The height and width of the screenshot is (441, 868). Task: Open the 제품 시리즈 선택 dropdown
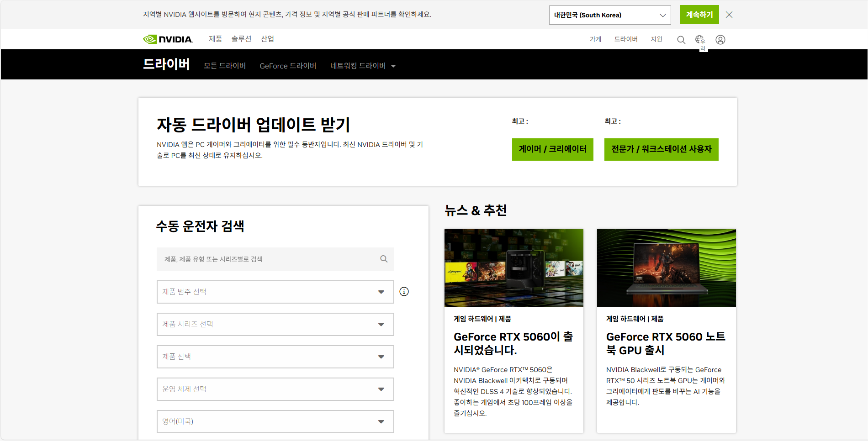[275, 325]
